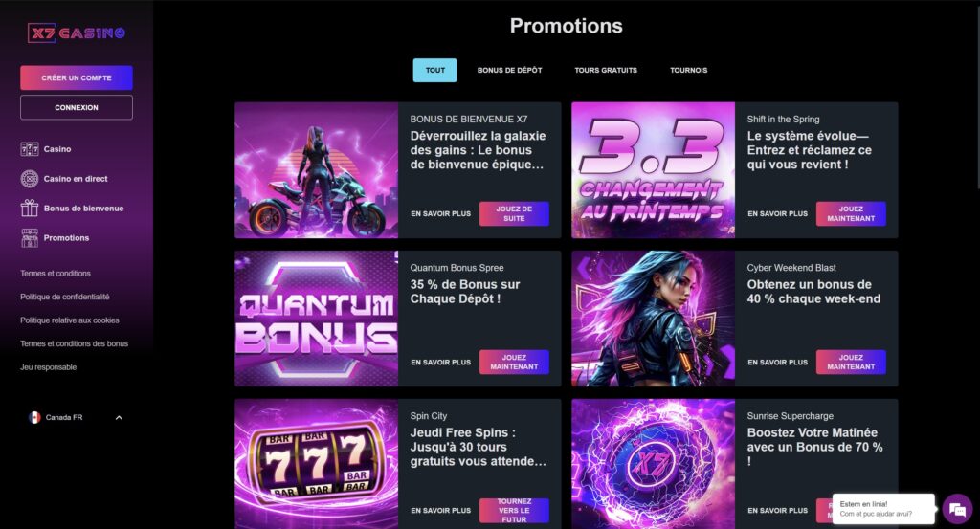
Task: Open the Casino slot machine icon
Action: pyautogui.click(x=30, y=148)
